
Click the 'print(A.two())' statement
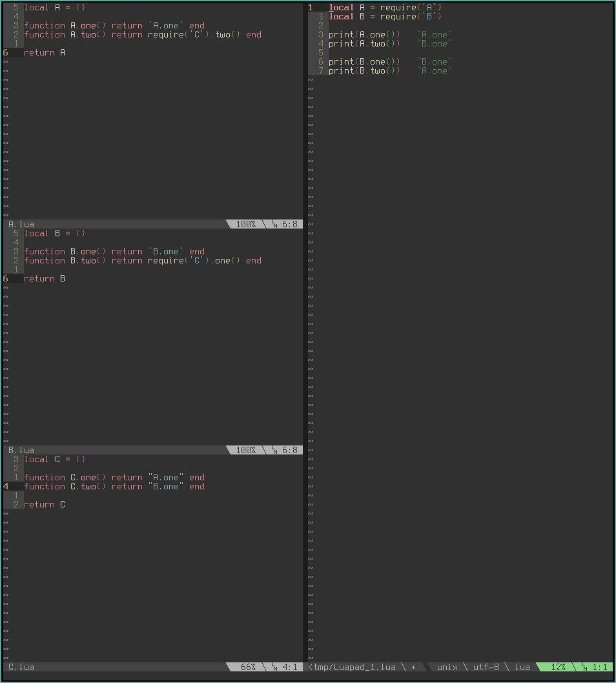click(364, 43)
